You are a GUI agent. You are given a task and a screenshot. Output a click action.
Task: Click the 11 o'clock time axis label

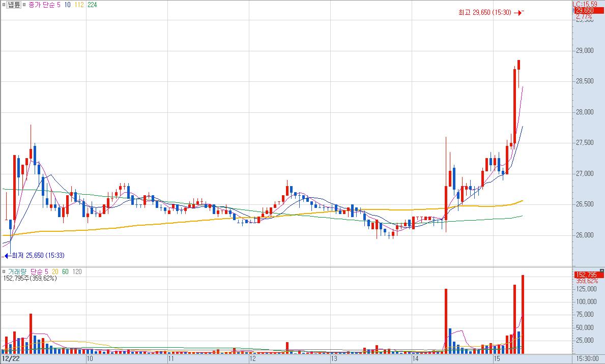(171, 359)
